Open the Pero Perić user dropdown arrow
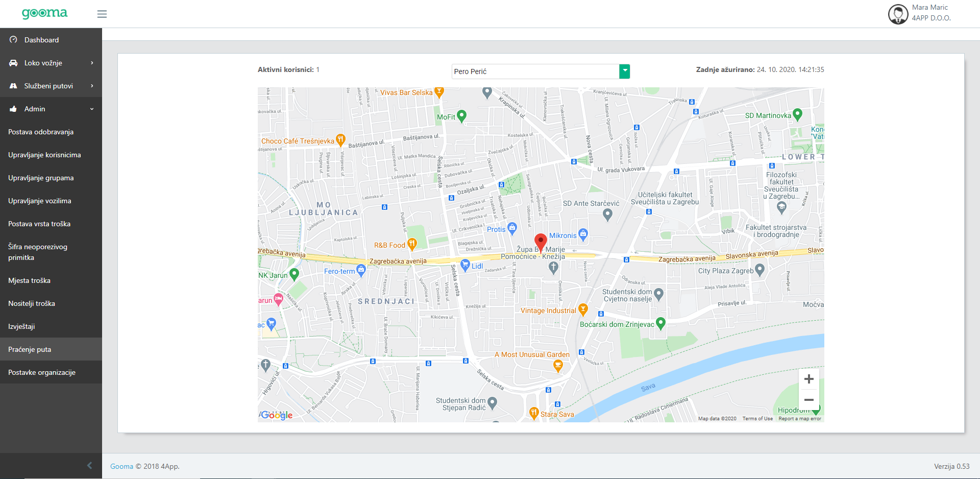The image size is (980, 479). tap(624, 71)
